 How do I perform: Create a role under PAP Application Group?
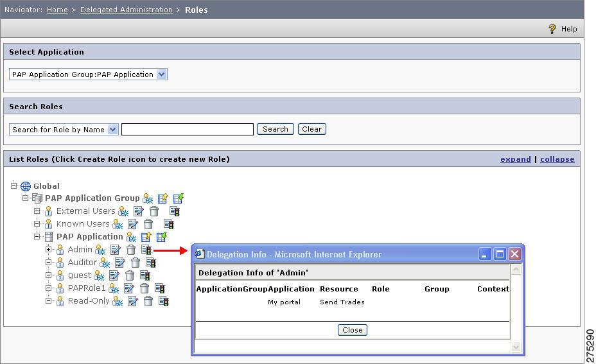pyautogui.click(x=148, y=198)
